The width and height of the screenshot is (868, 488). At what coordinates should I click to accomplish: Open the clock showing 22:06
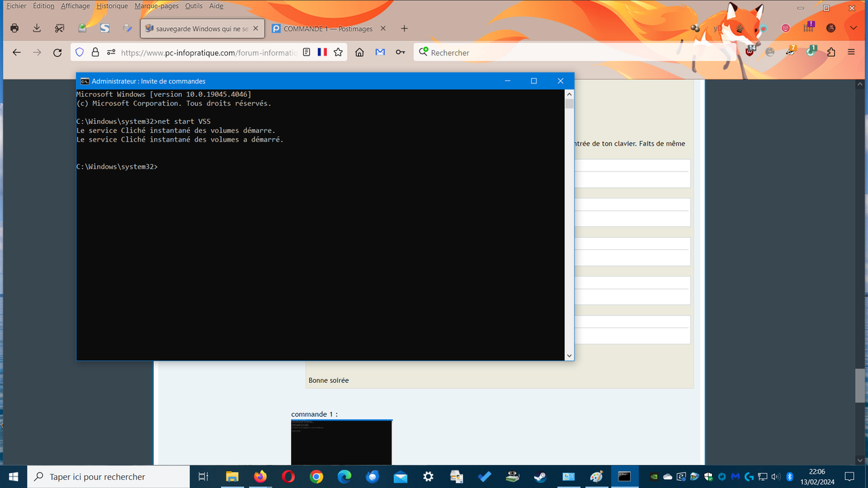tap(817, 476)
